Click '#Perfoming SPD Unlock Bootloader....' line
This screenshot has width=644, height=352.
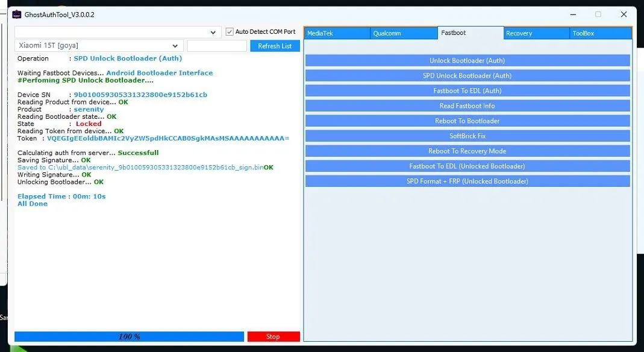86,80
